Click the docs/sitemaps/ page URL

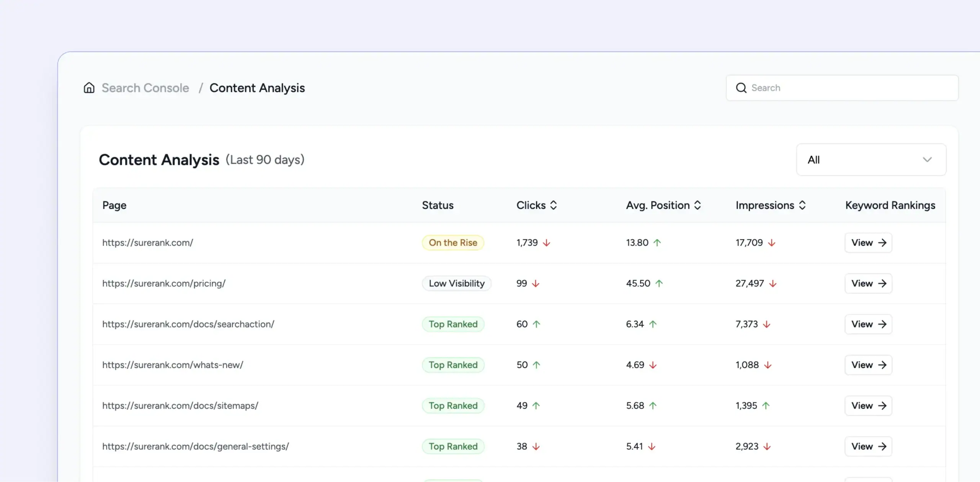[x=180, y=405]
